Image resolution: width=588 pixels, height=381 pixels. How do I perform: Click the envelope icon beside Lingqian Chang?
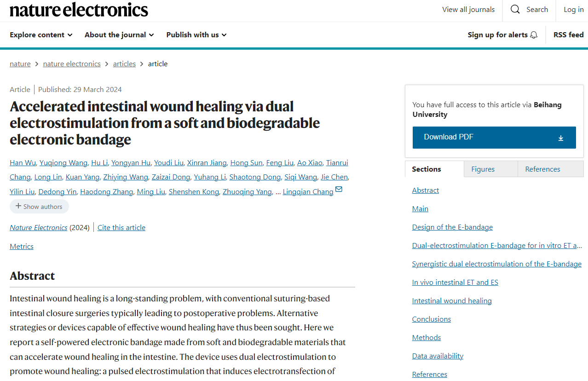coord(339,190)
